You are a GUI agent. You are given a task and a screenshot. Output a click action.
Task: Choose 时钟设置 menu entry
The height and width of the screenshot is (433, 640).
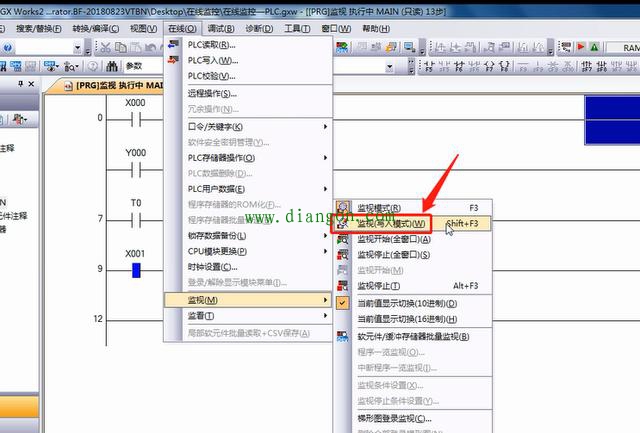248,267
